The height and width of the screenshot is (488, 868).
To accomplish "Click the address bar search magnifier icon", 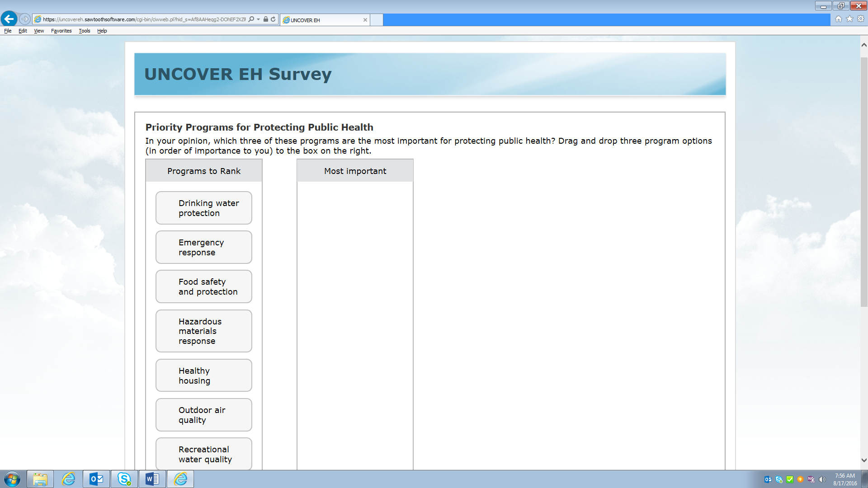I will pyautogui.click(x=251, y=19).
